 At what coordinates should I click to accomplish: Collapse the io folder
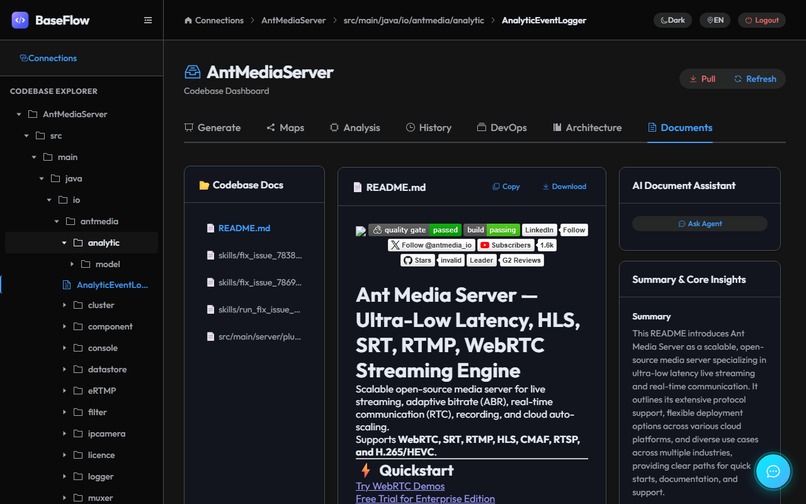click(49, 200)
